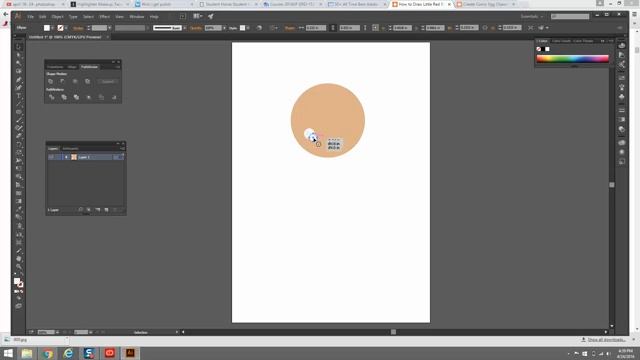Click the Unite shape mode in Pathfinder
640x360 pixels.
tap(51, 81)
